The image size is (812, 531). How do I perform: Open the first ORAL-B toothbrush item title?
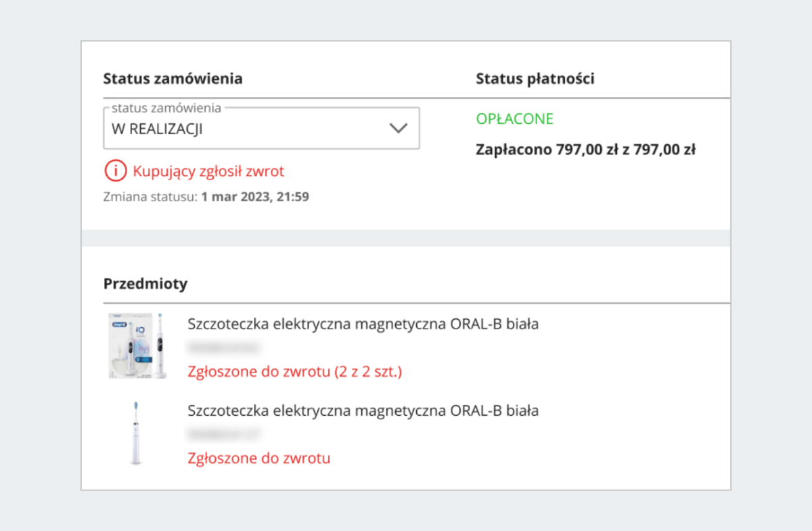pyautogui.click(x=363, y=324)
